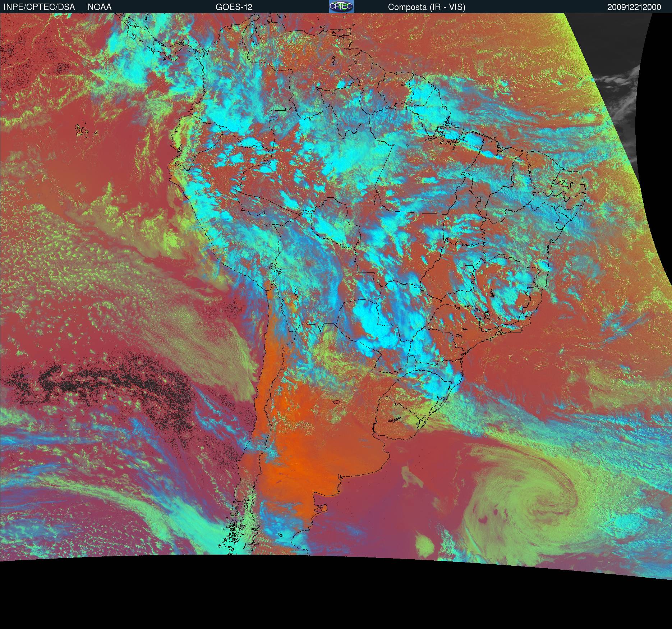This screenshot has height=629, width=672.
Task: Click the NOAA header label
Action: 100,7
